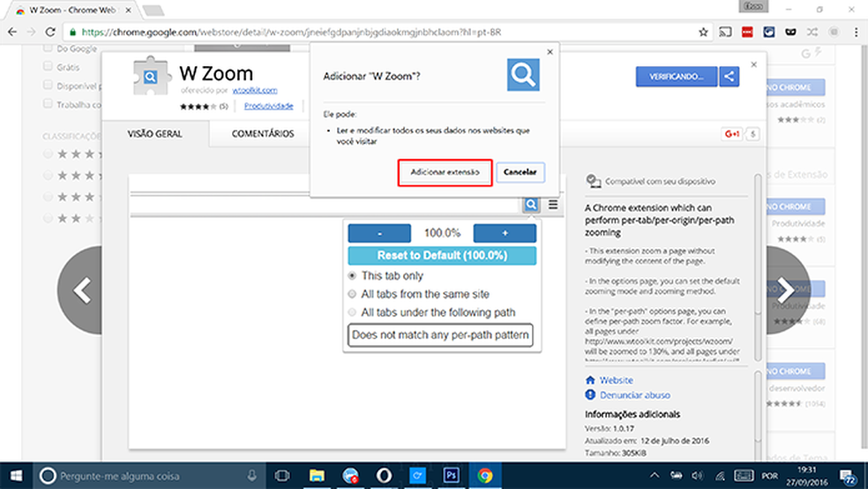Screen dimensions: 868x489
Task: Click the blue globe browser icon on taskbar
Action: click(x=350, y=476)
